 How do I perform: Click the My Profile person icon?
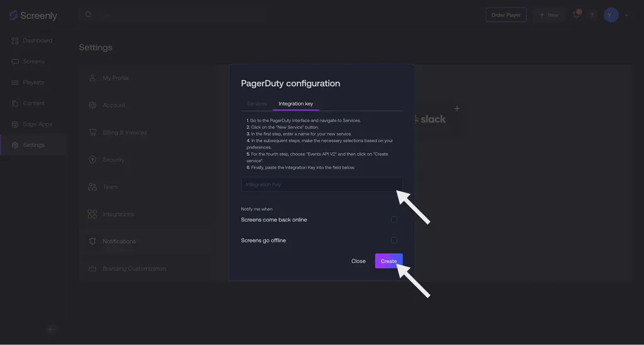[92, 78]
